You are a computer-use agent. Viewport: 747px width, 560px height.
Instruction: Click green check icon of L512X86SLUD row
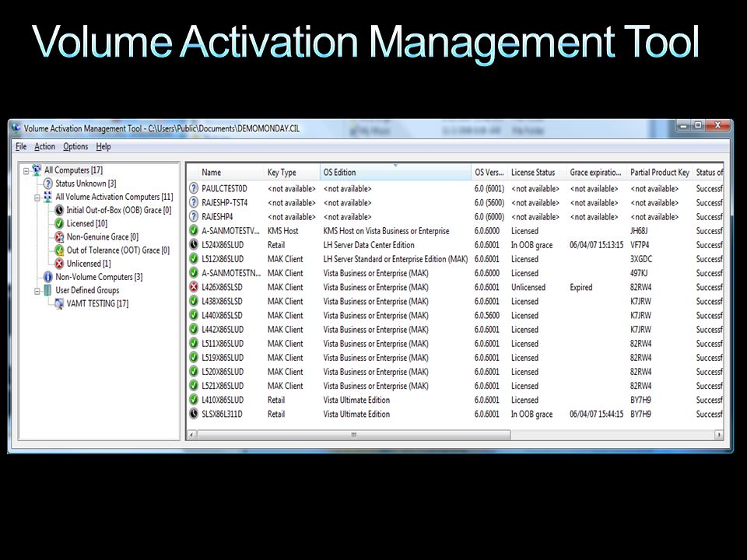(194, 259)
